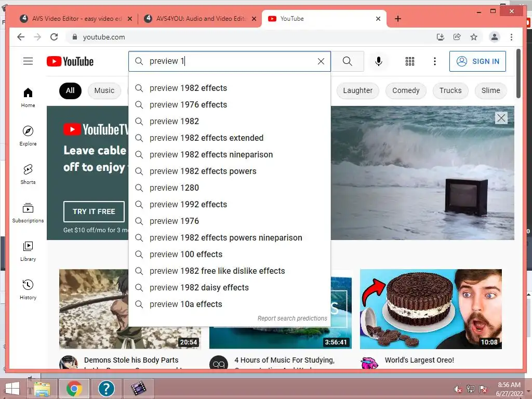Select the Slime filter chip

tap(490, 90)
